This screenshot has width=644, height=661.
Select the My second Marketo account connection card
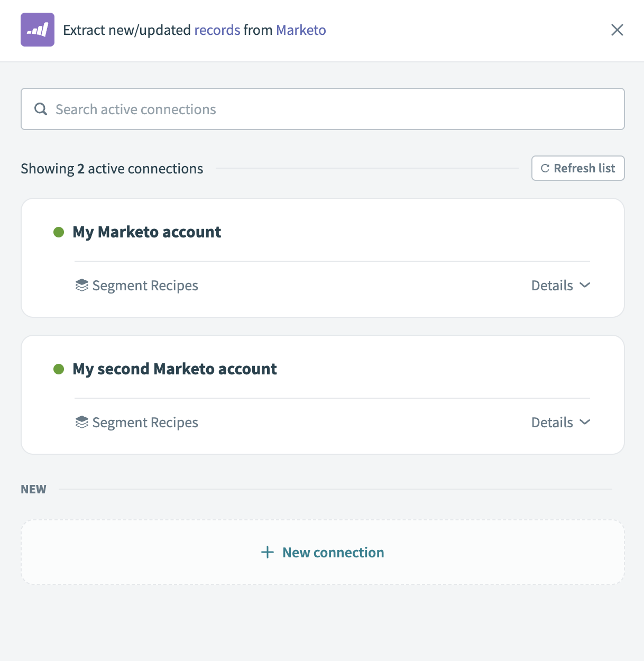(322, 369)
